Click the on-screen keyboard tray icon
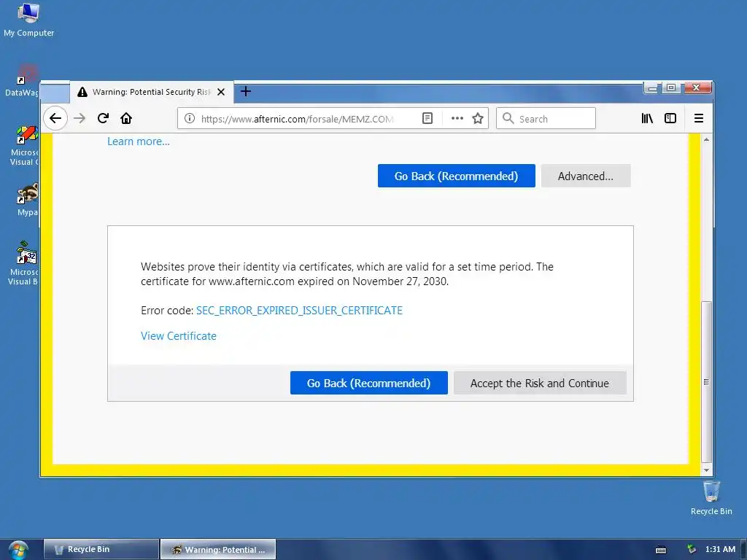The image size is (747, 560). pyautogui.click(x=661, y=550)
